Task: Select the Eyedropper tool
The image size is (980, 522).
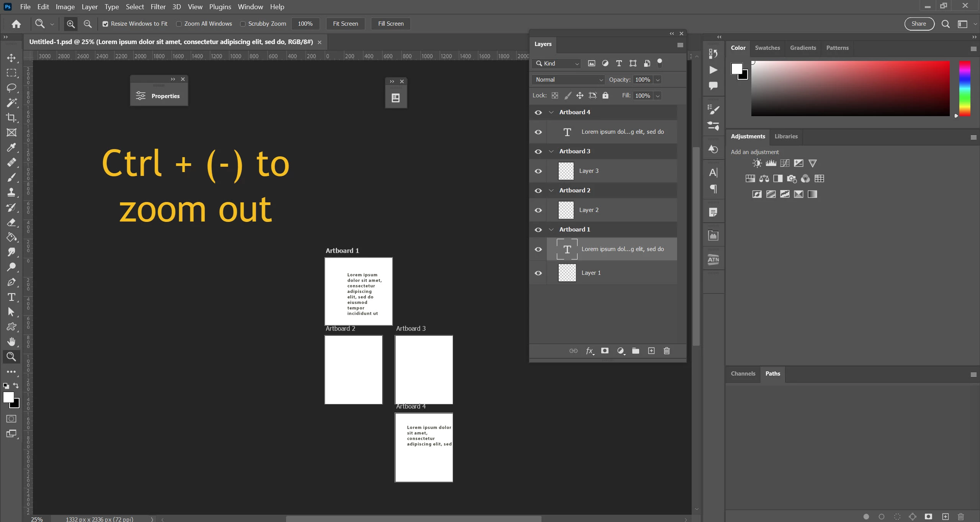Action: [x=11, y=148]
